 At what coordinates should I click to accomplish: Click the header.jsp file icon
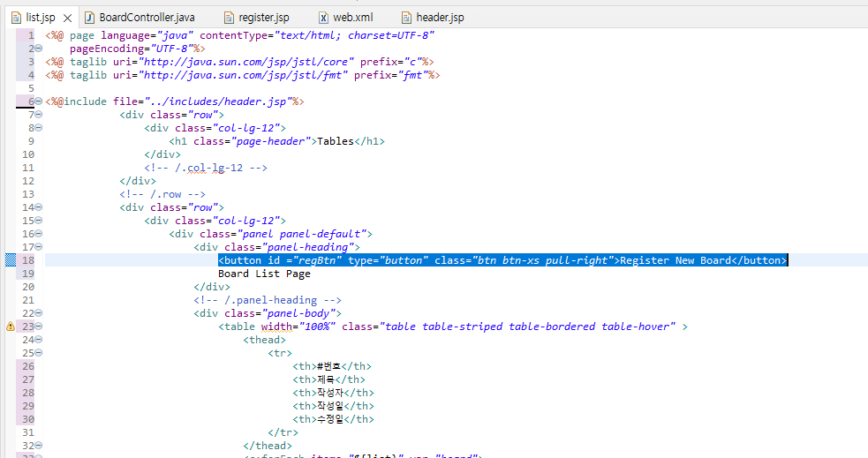pos(406,19)
